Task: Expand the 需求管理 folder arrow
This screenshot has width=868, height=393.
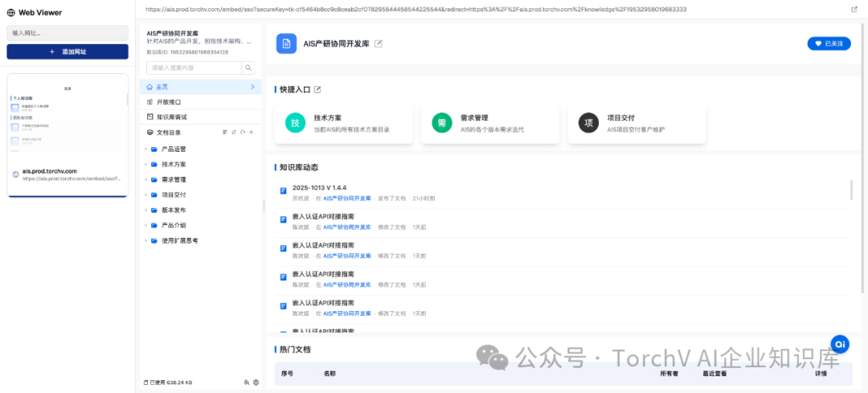Action: (x=145, y=180)
